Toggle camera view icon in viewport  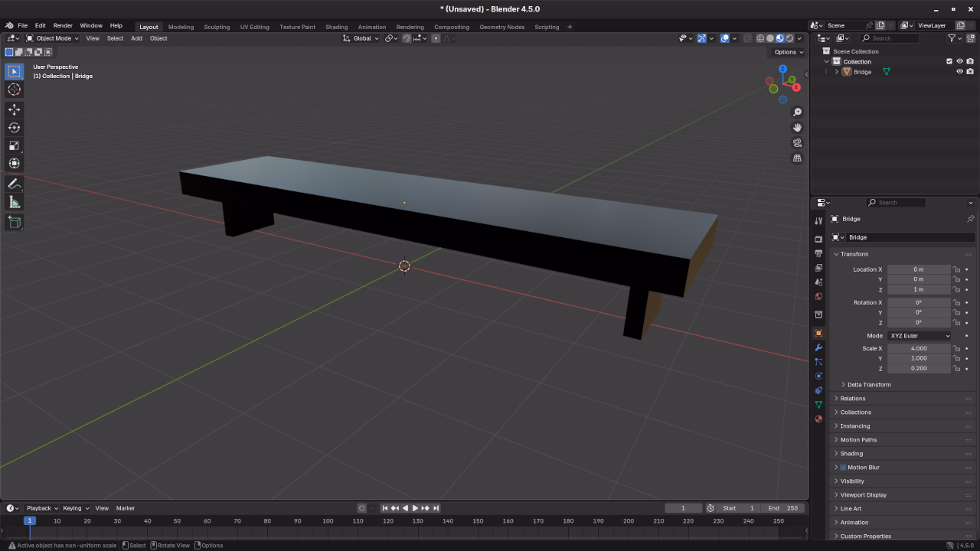point(797,143)
